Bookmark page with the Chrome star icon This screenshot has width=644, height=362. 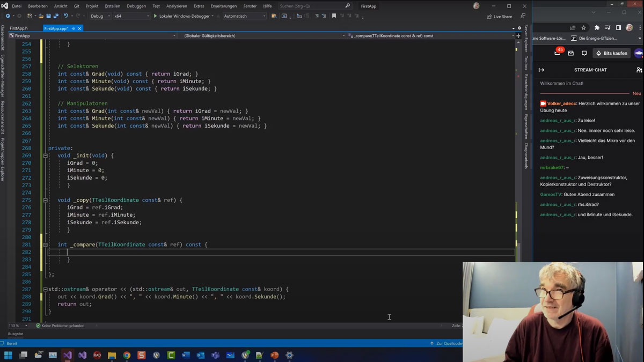tap(584, 27)
